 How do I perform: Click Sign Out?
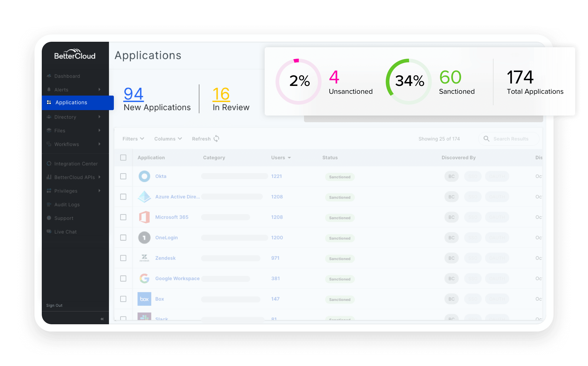click(x=54, y=306)
